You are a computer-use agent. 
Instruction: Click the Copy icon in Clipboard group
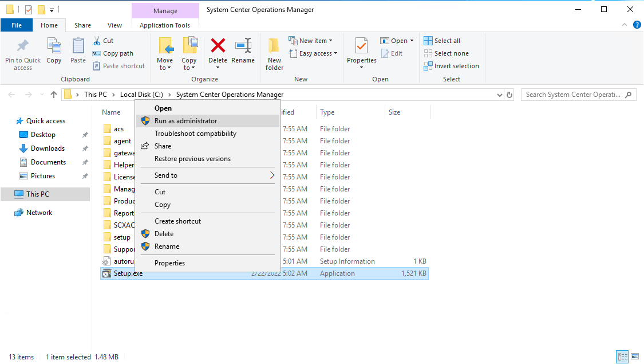pyautogui.click(x=54, y=46)
